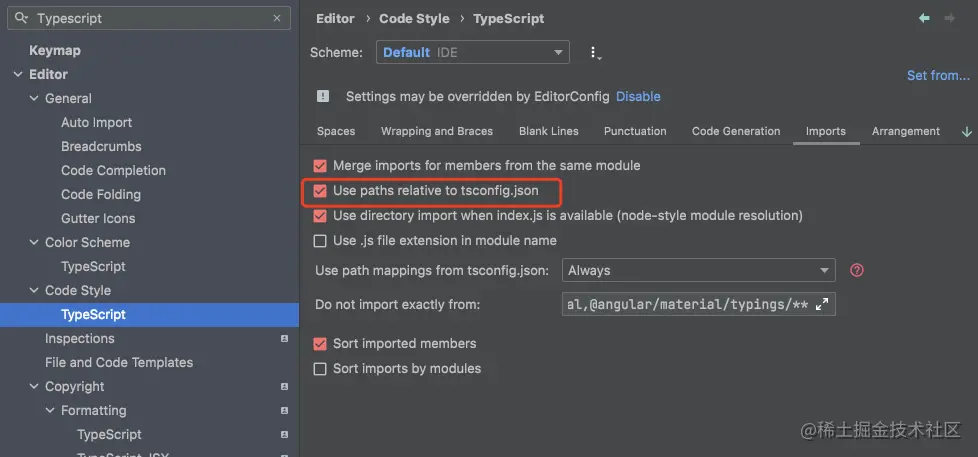
Task: Click the red help question mark icon
Action: click(856, 270)
